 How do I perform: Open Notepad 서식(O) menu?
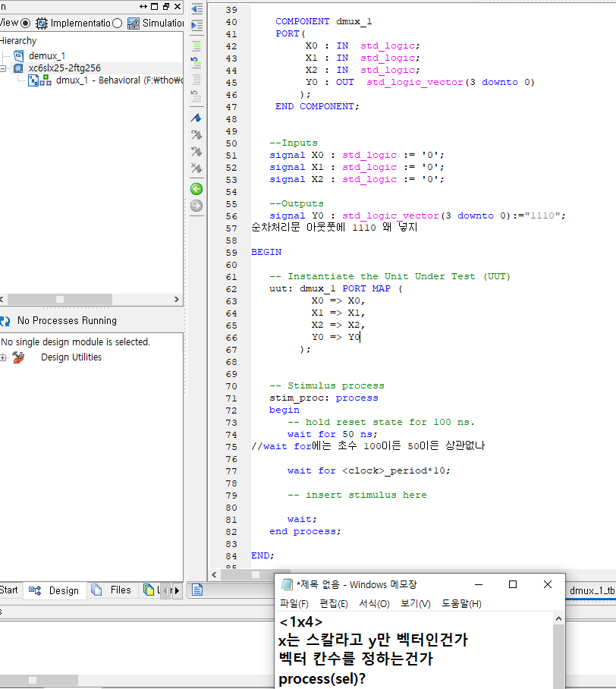coord(374,604)
